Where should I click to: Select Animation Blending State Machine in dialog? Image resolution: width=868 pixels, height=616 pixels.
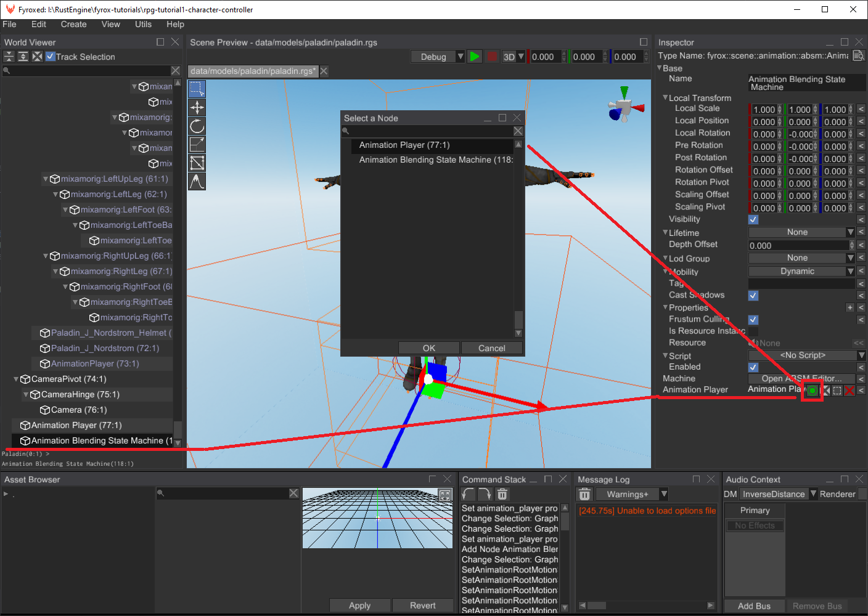click(x=432, y=160)
